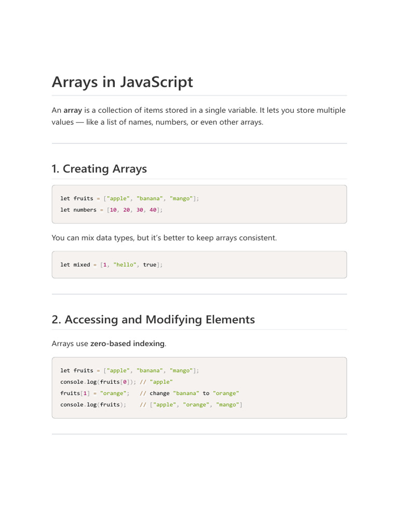The image size is (399, 532).
Task: Click the 'console.log(fruits[0])' code line
Action: click(98, 382)
